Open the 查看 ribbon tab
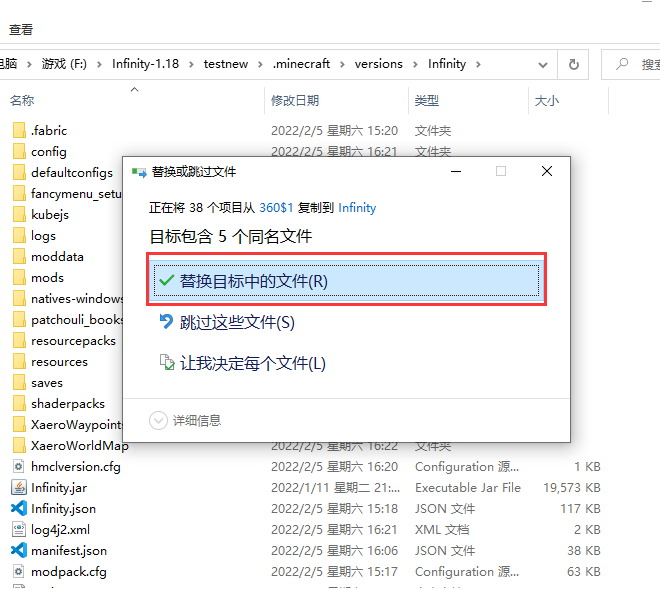The width and height of the screenshot is (660, 589). (x=21, y=29)
